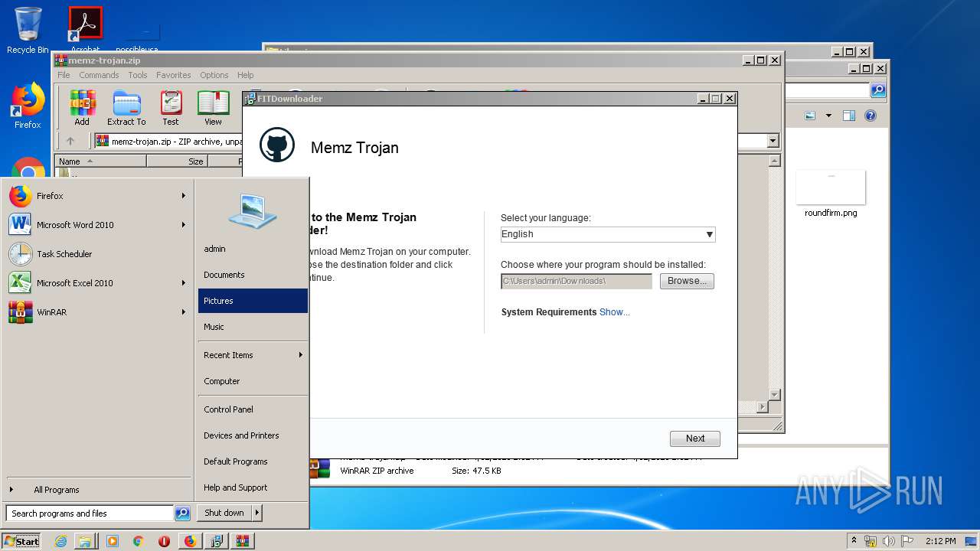
Task: Click Search programs and files box
Action: point(90,514)
